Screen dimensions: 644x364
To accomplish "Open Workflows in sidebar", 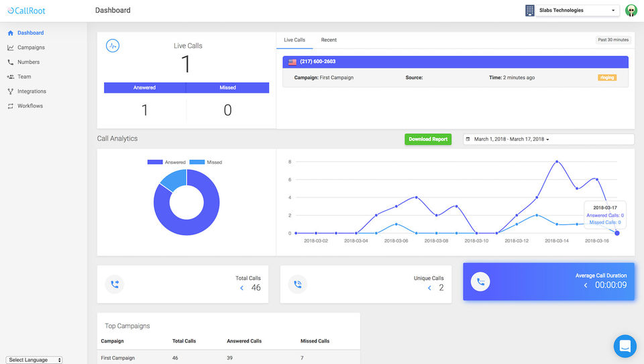I will (x=30, y=106).
